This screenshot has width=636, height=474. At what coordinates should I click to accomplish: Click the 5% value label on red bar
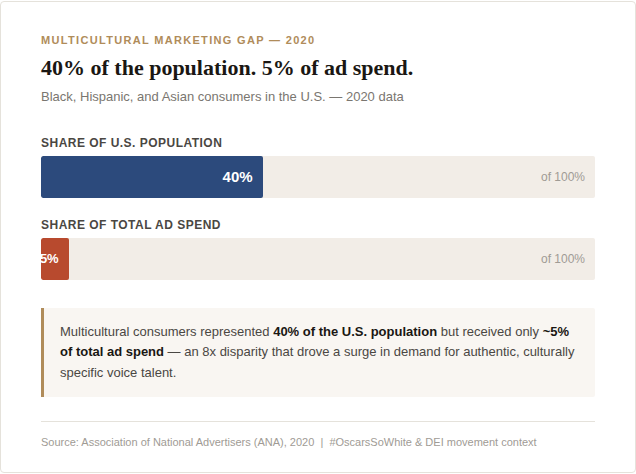click(50, 259)
